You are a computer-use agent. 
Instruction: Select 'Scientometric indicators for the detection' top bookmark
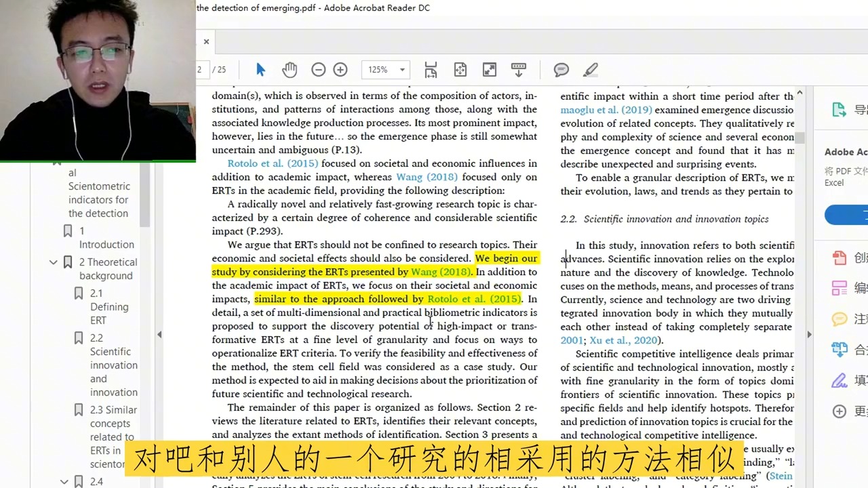click(x=99, y=193)
